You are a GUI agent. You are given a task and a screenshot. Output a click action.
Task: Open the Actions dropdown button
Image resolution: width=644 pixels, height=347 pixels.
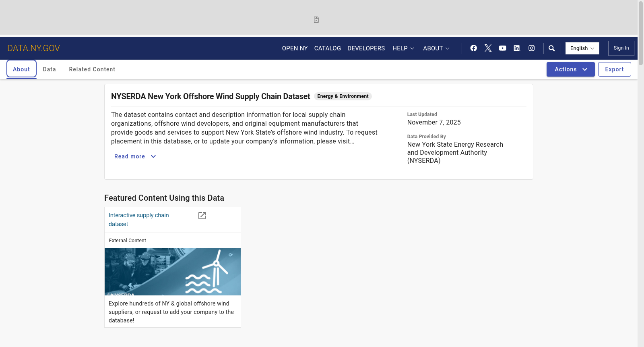point(570,69)
